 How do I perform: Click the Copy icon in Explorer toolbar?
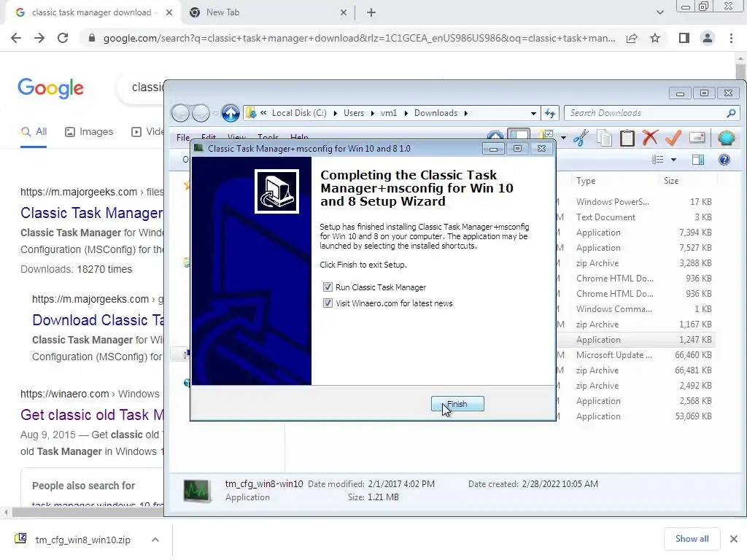(x=604, y=138)
